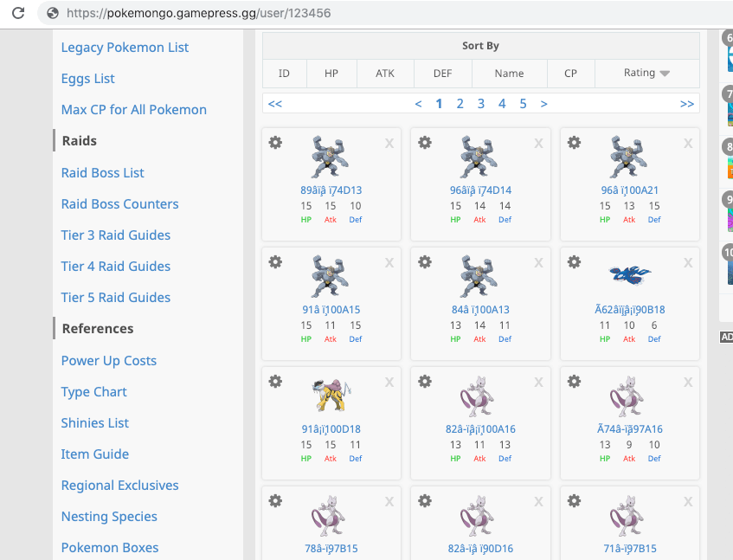The image size is (733, 560).
Task: Remove the 78â-ï97B15 Mewtwo with X
Action: pyautogui.click(x=389, y=502)
